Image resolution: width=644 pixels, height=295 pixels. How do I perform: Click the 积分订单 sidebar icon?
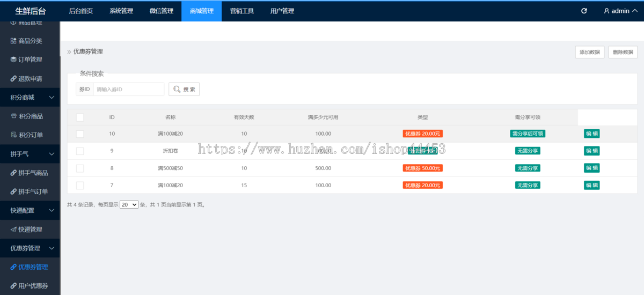tap(14, 135)
